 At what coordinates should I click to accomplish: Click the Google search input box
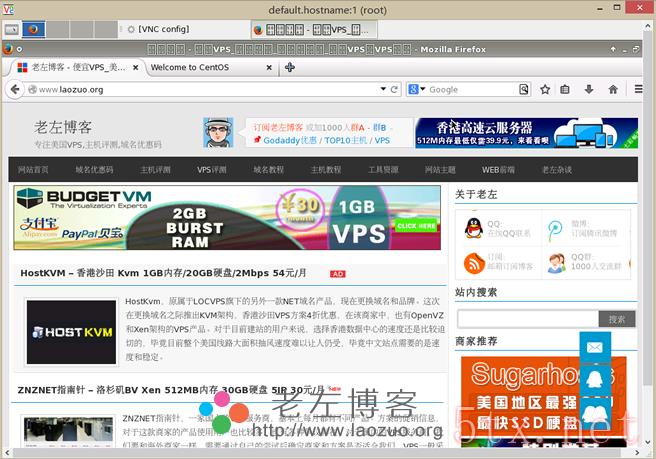pyautogui.click(x=473, y=89)
